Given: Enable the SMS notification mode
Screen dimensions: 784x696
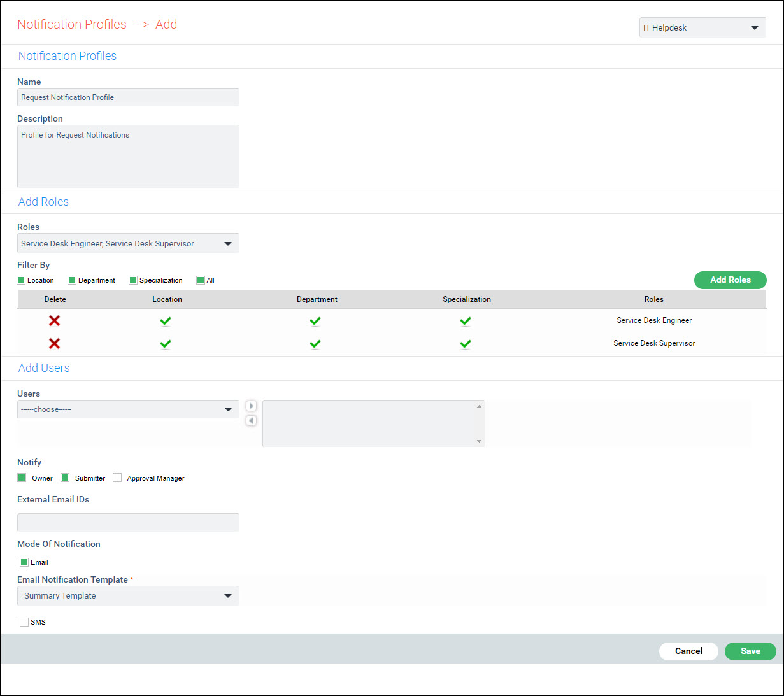Looking at the screenshot, I should tap(24, 622).
